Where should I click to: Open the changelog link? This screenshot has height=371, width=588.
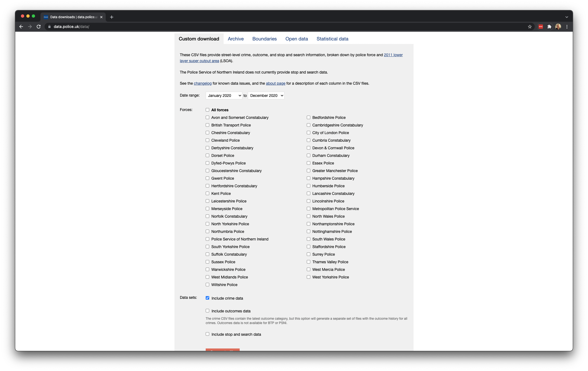[202, 83]
